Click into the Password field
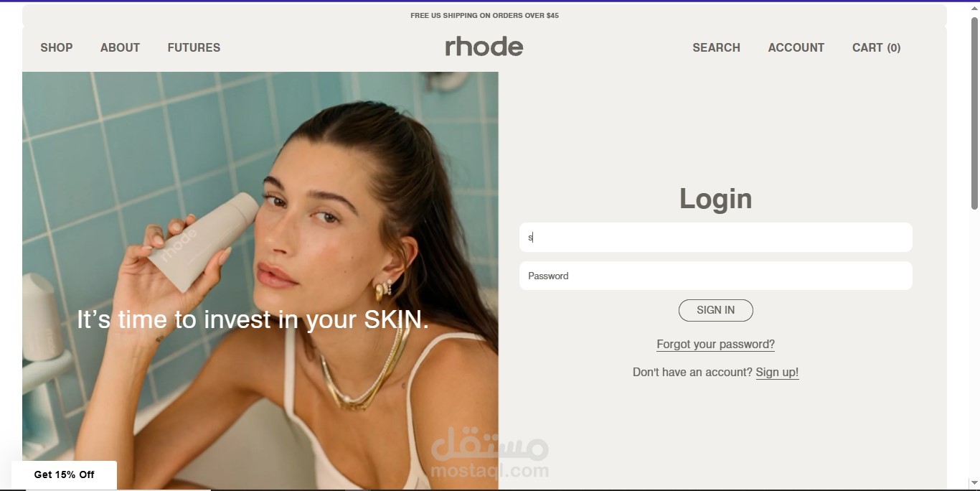The image size is (980, 491). (716, 276)
